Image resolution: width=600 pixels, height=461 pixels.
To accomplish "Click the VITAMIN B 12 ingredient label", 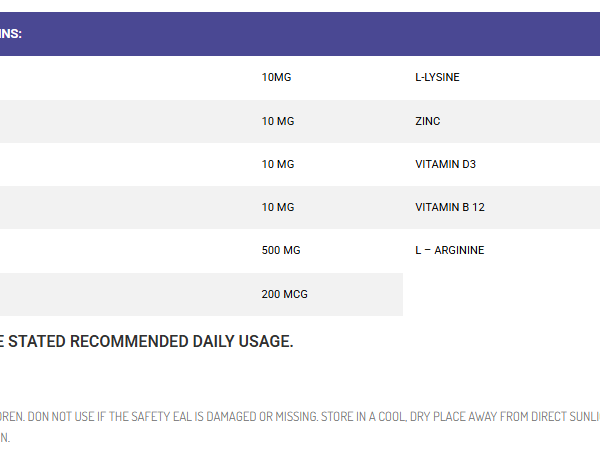I will [x=450, y=207].
